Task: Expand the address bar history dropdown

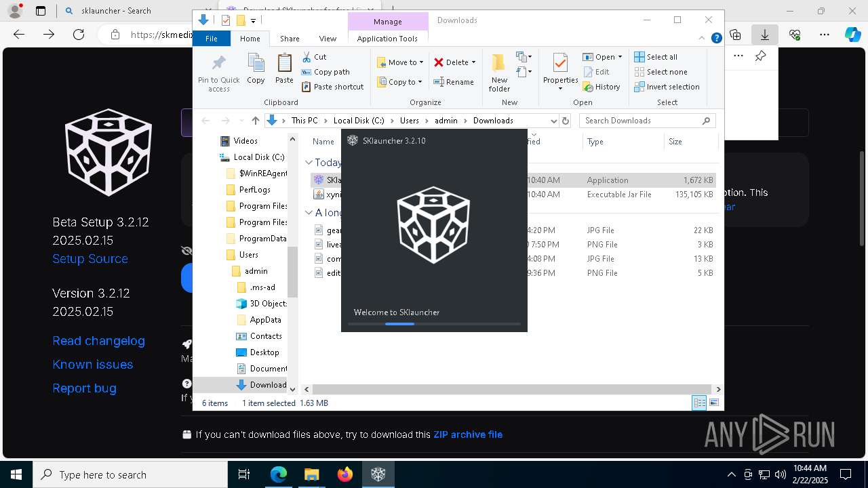Action: point(553,121)
